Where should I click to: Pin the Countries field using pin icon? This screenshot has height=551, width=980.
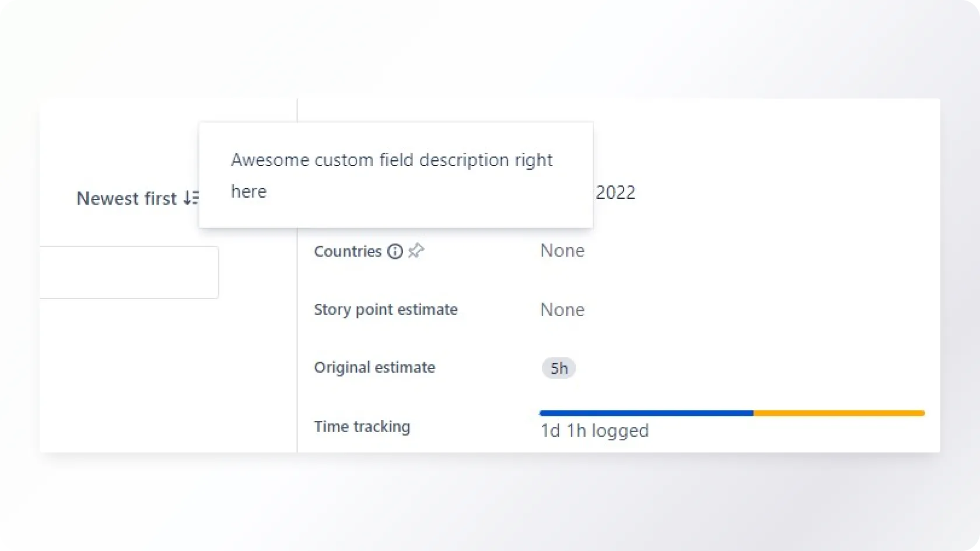416,251
